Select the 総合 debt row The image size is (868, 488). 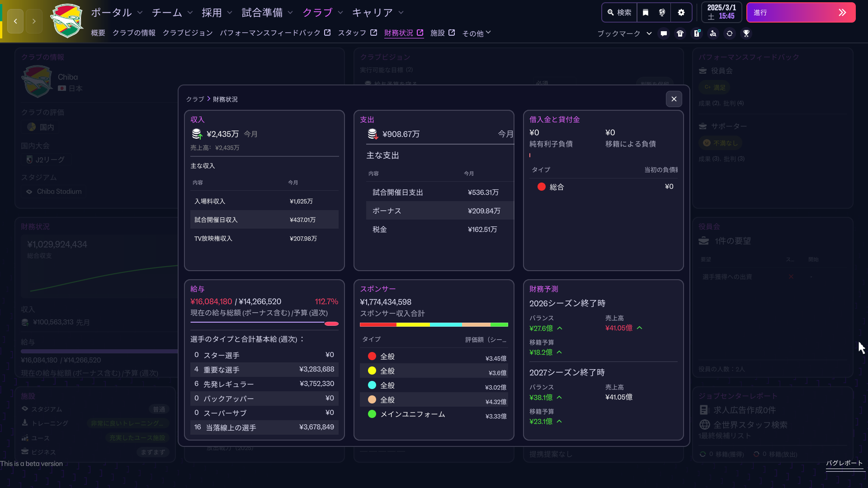pos(604,187)
